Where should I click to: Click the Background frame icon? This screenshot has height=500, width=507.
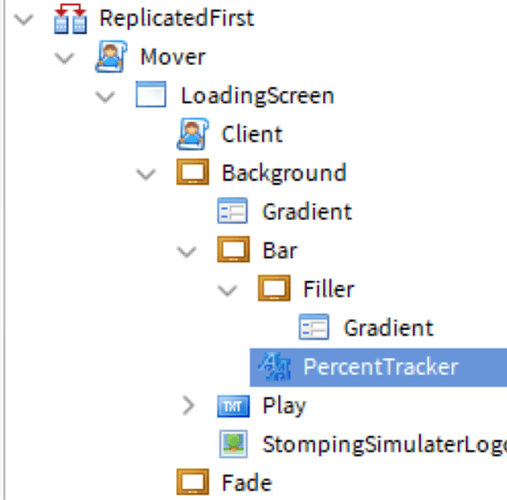click(x=193, y=172)
